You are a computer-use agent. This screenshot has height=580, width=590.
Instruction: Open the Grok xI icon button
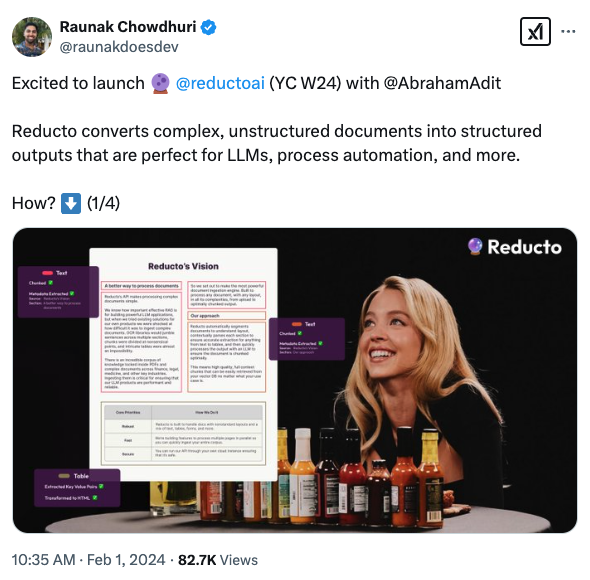tap(535, 32)
